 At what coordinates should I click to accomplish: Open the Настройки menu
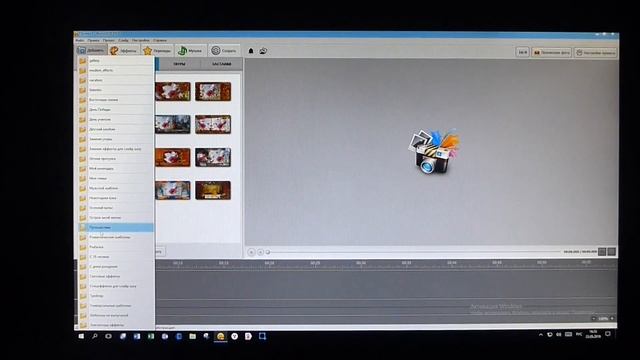(140, 40)
